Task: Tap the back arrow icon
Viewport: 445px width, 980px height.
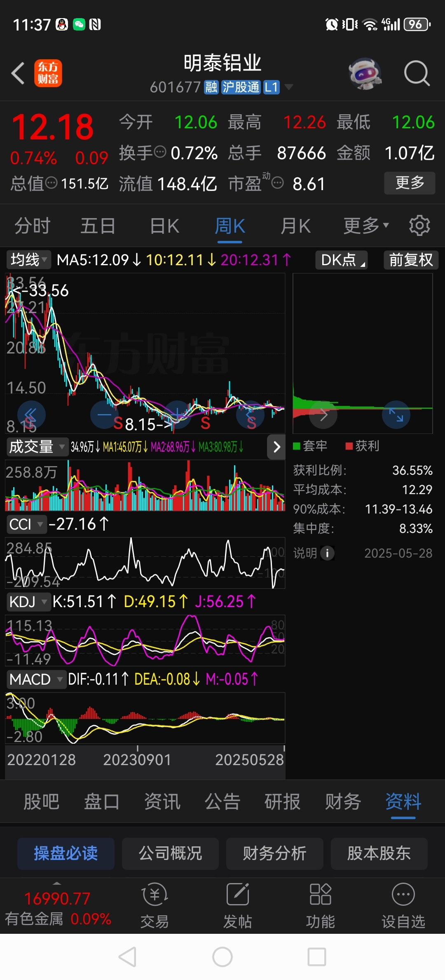Action: (x=18, y=73)
